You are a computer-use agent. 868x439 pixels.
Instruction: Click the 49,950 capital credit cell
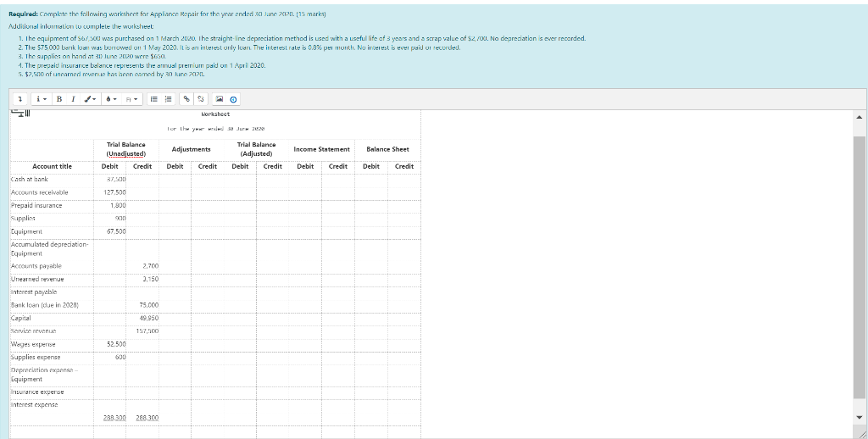click(142, 319)
